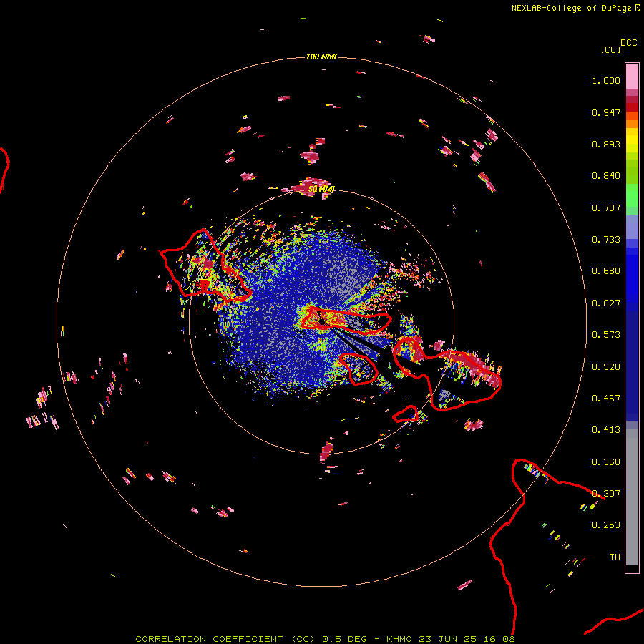
Task: Click the 0.680 scale value
Action: tap(606, 271)
